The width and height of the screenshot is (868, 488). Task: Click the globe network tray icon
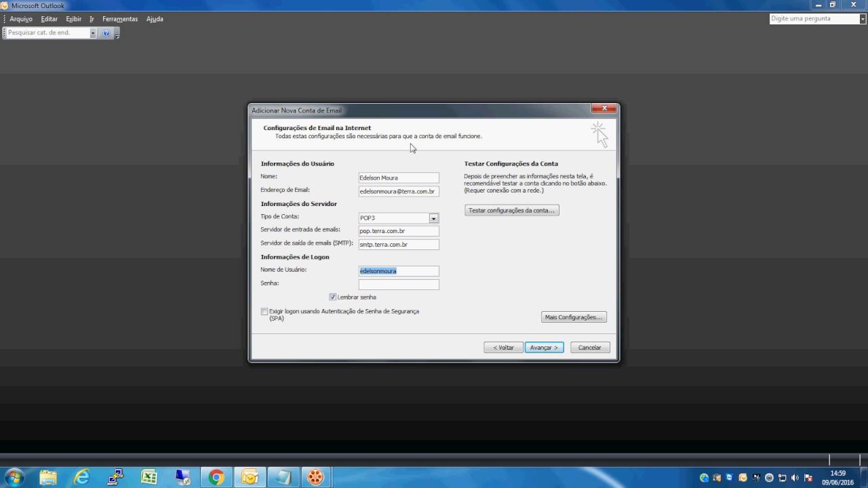[x=704, y=478]
